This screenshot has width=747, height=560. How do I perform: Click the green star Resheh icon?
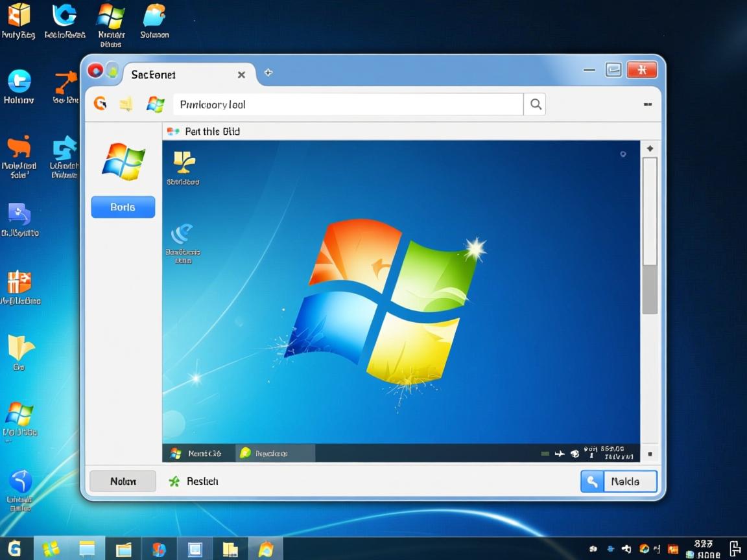pyautogui.click(x=174, y=482)
